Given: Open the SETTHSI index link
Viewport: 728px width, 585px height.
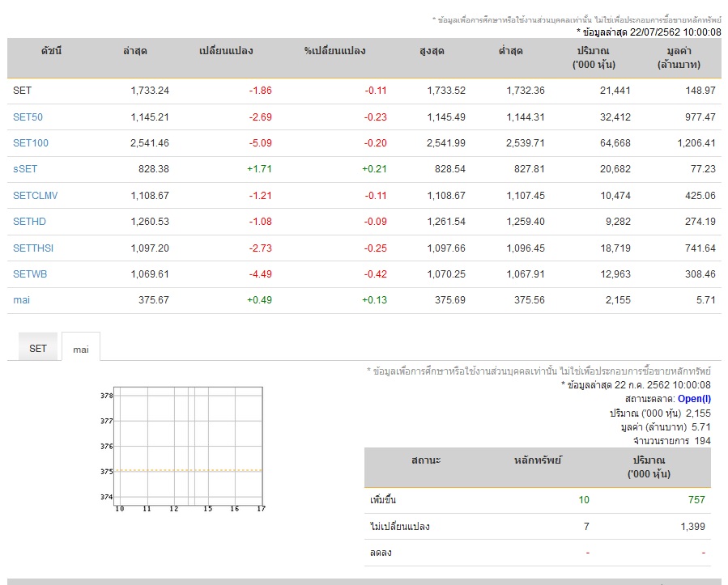Looking at the screenshot, I should tap(33, 248).
